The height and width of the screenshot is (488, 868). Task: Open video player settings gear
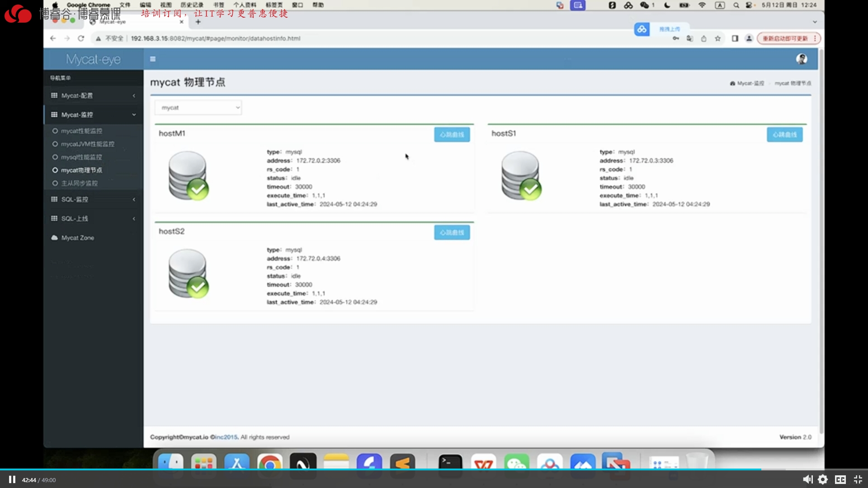823,479
